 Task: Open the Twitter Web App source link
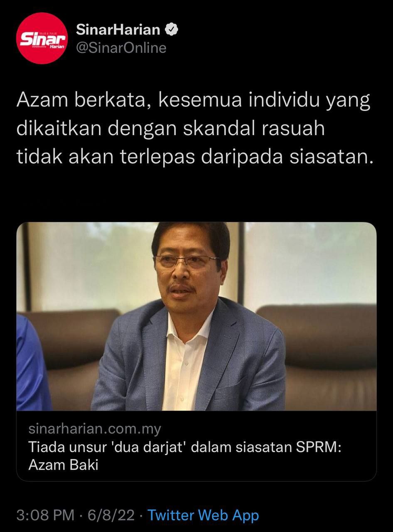click(x=204, y=515)
